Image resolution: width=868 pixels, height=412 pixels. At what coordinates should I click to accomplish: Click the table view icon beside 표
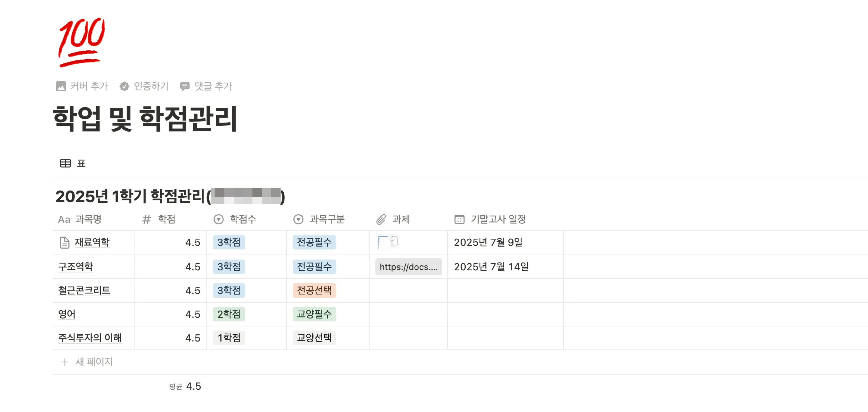click(65, 164)
